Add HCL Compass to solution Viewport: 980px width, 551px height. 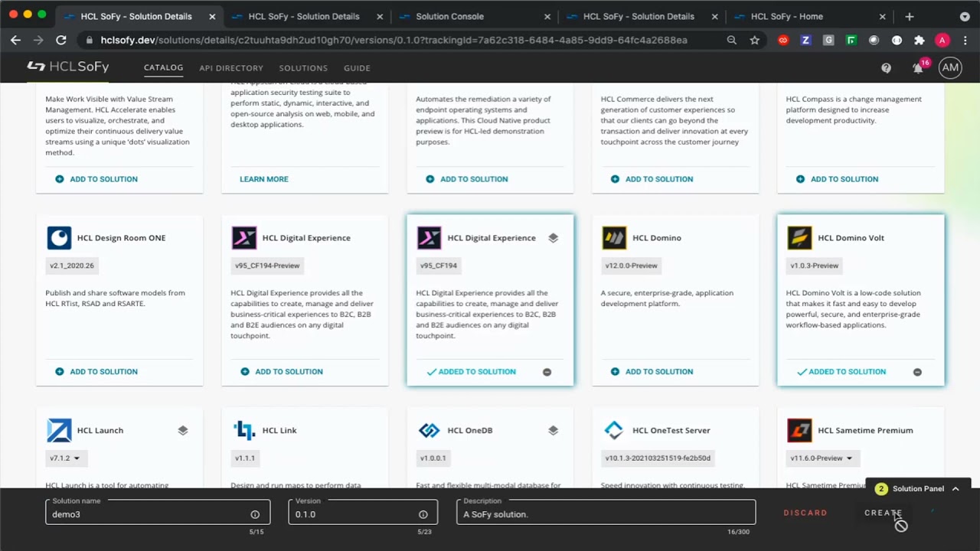[838, 179]
